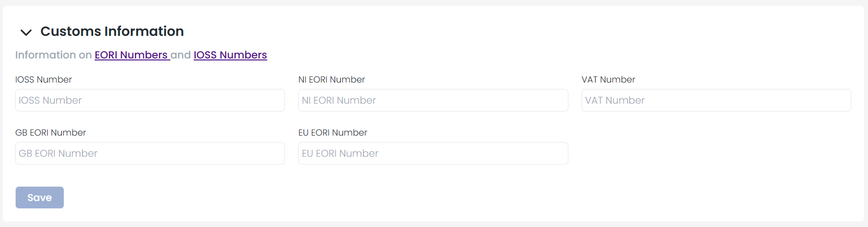
Task: Click the word 'and' between the links
Action: [181, 55]
